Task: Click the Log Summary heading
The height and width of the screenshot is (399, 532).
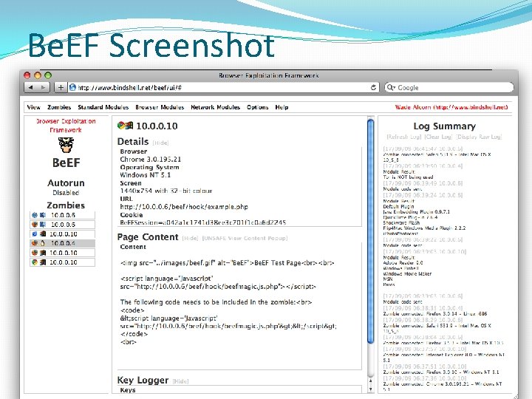Action: tap(445, 126)
